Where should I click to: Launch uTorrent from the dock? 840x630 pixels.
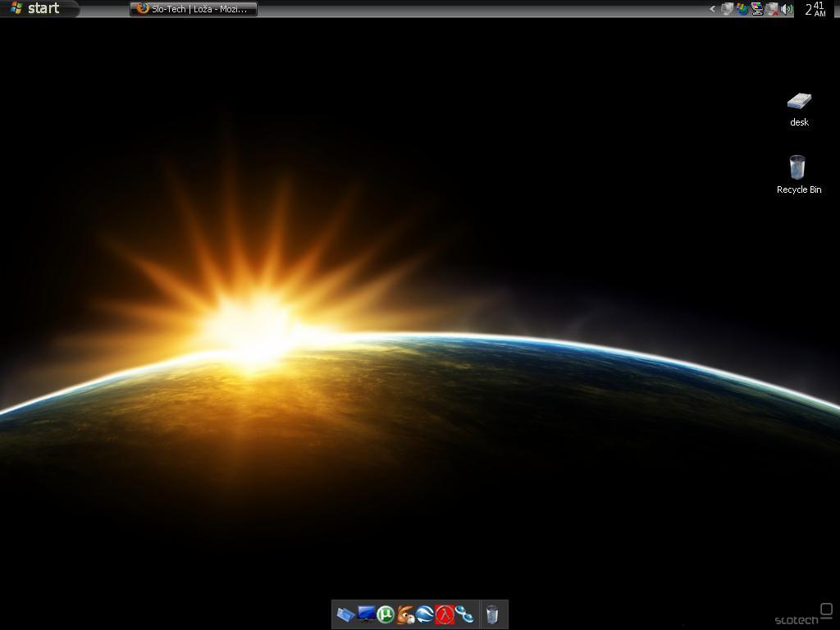click(x=386, y=614)
